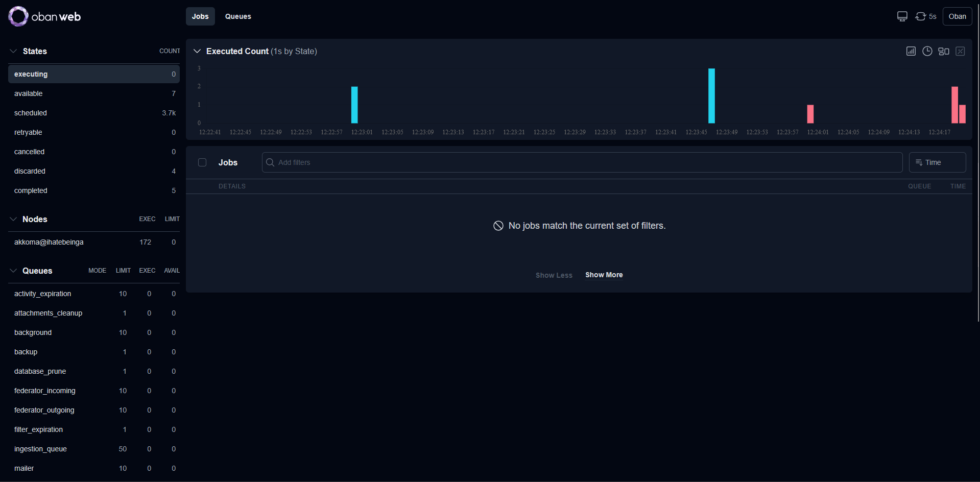Open the chart group-by blocks icon
This screenshot has width=980, height=482.
pyautogui.click(x=944, y=51)
